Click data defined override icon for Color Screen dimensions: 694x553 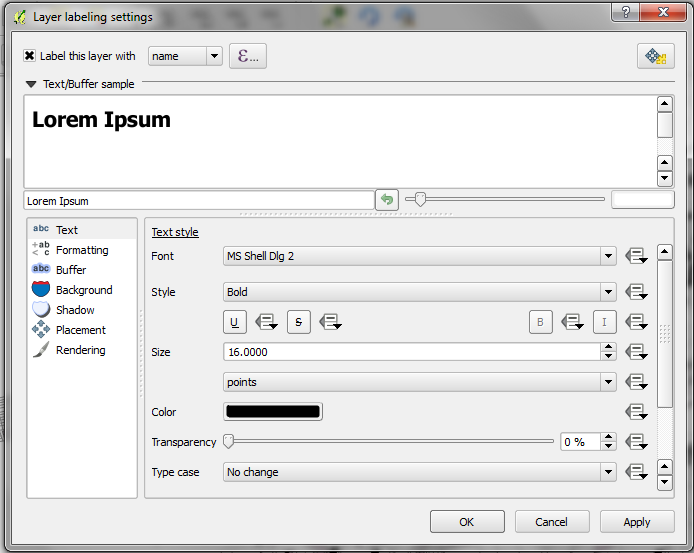click(x=636, y=412)
